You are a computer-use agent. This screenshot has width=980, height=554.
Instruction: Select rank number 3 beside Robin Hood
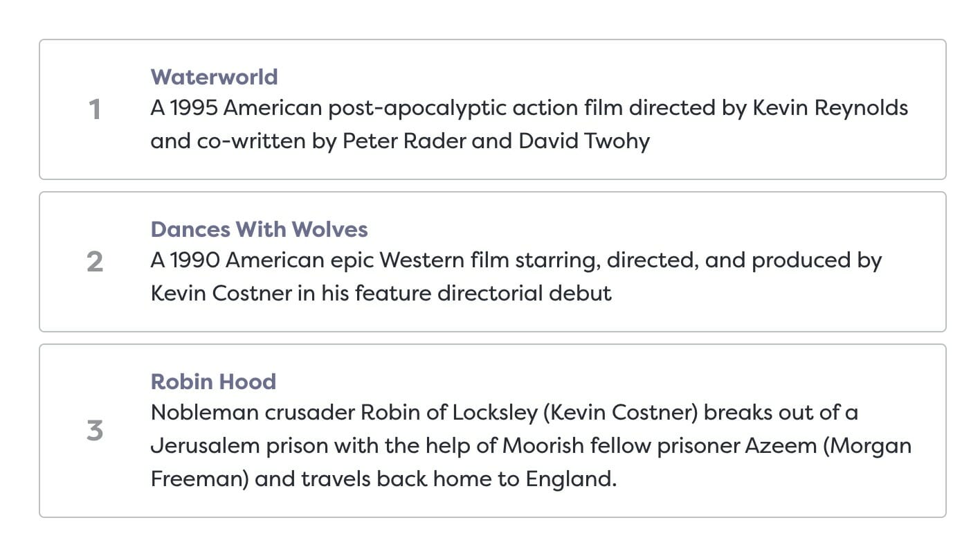tap(95, 431)
